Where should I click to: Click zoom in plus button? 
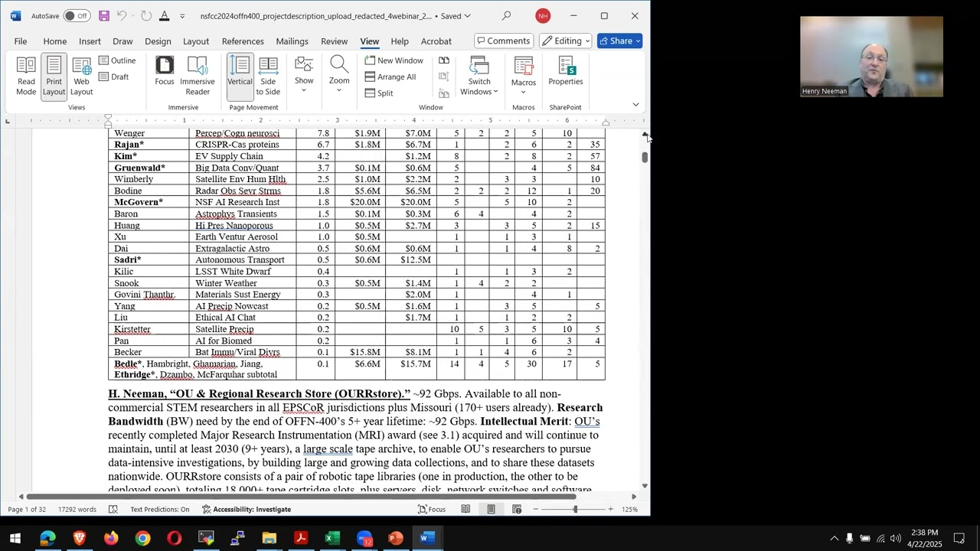(x=610, y=510)
